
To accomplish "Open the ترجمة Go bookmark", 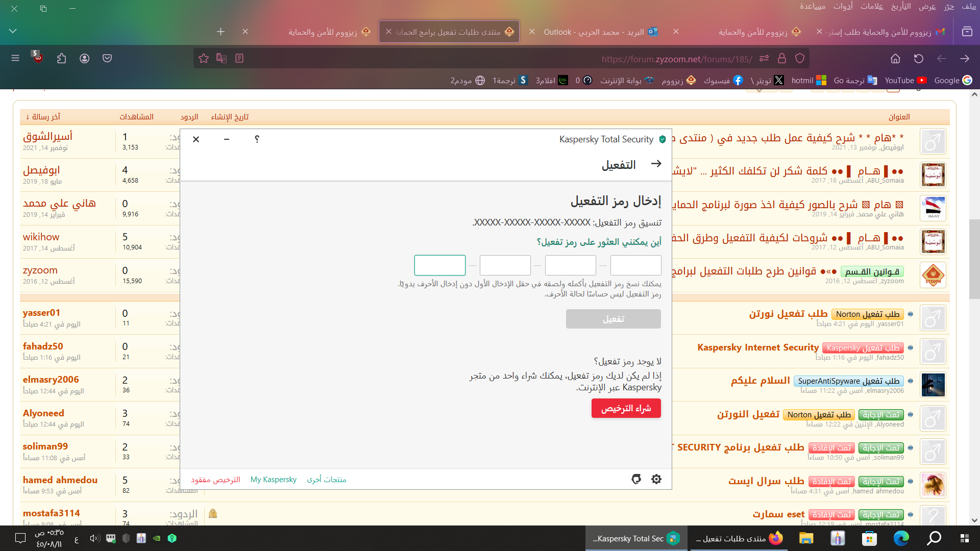I will [x=855, y=80].
